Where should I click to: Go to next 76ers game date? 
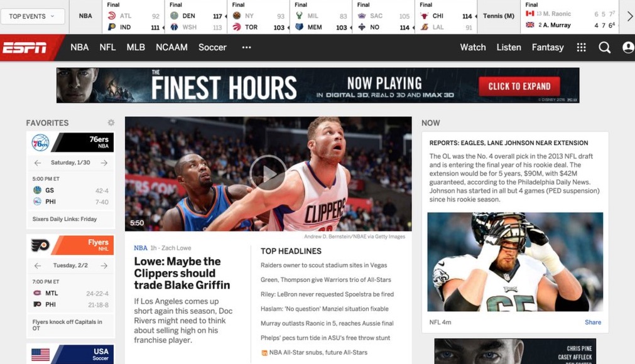coord(104,163)
